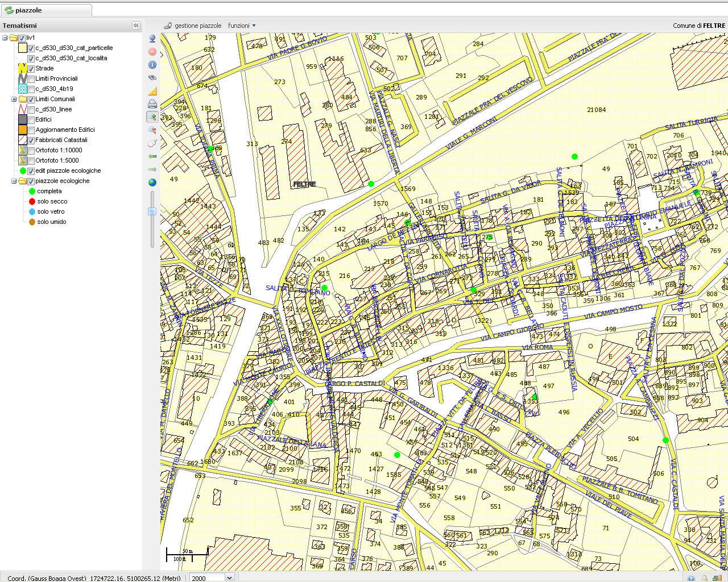Go to previous map extent arrow
The height and width of the screenshot is (582, 728).
152,156
